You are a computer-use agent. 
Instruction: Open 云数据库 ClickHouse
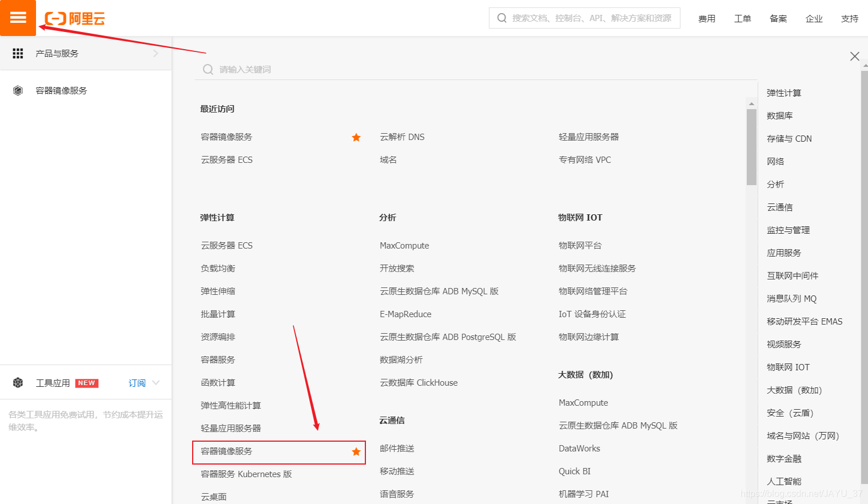[x=419, y=383]
